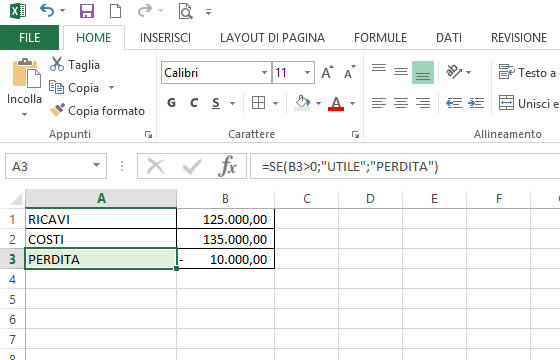The image size is (560, 360).
Task: Open the Calibri font name dropdown
Action: click(264, 72)
